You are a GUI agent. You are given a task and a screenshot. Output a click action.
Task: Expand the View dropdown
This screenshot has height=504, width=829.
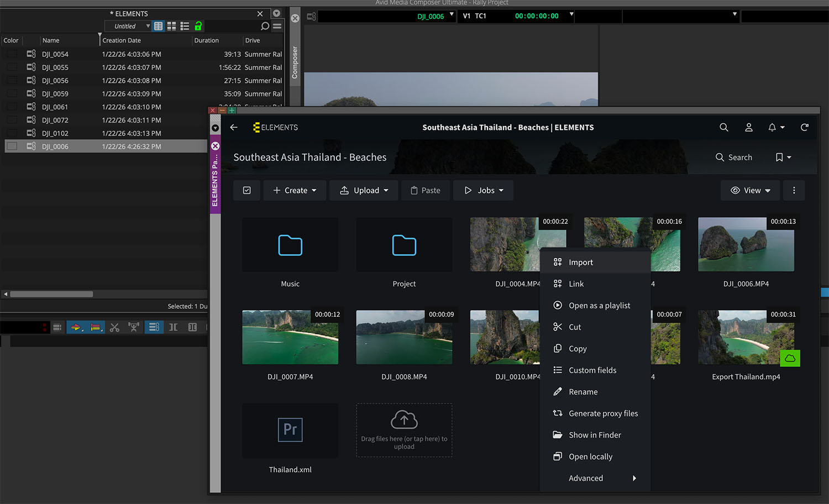coord(750,191)
